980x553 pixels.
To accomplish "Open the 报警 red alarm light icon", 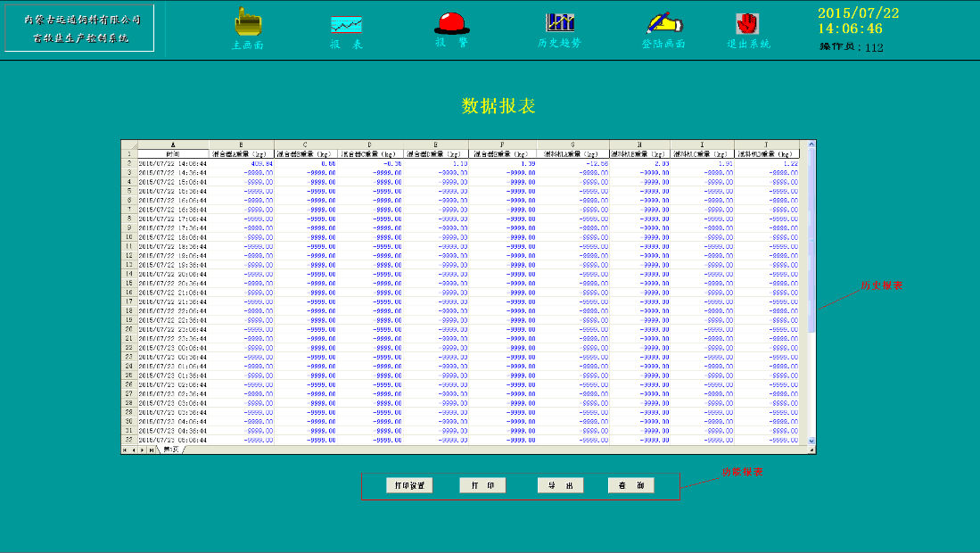I will tap(452, 23).
